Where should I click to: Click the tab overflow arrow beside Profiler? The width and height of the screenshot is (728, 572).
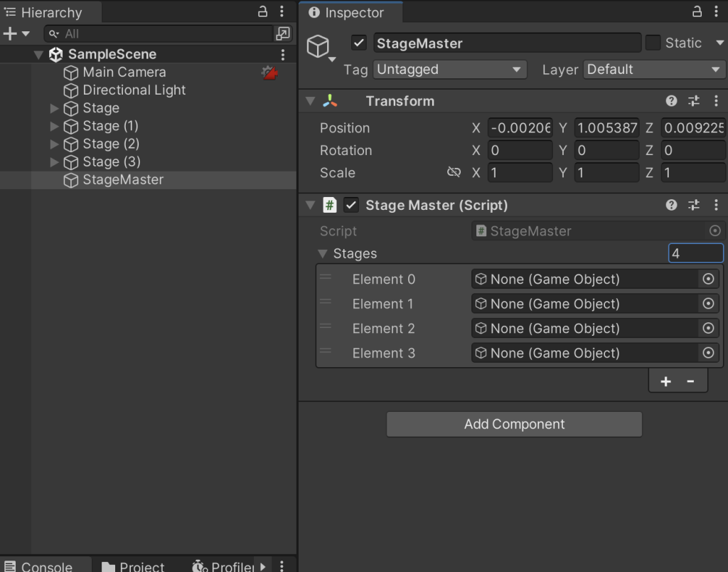263,566
